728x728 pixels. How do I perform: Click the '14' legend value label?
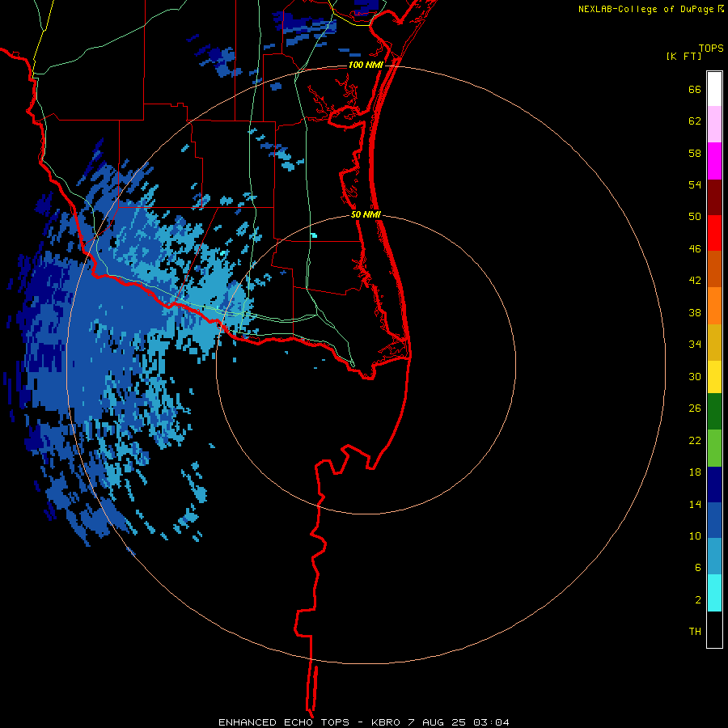pyautogui.click(x=695, y=504)
